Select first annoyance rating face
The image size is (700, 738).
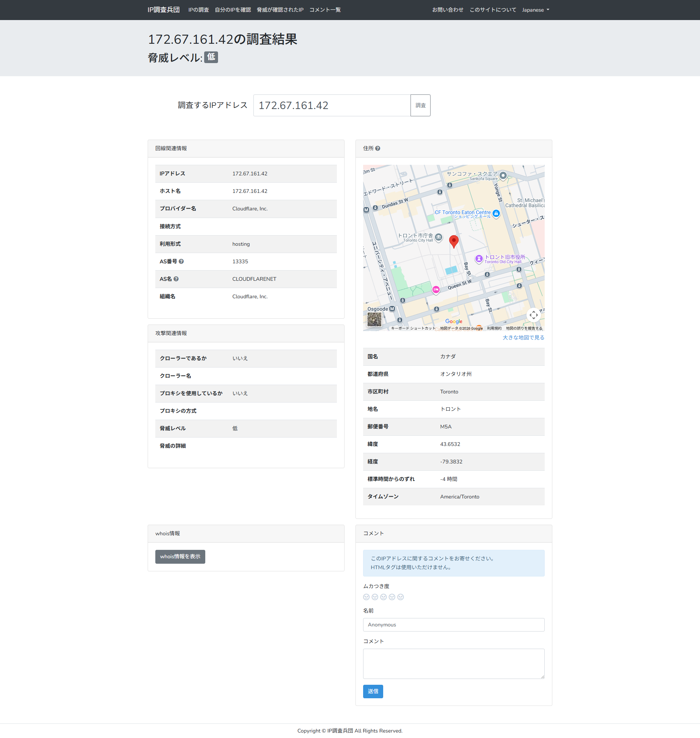point(366,597)
